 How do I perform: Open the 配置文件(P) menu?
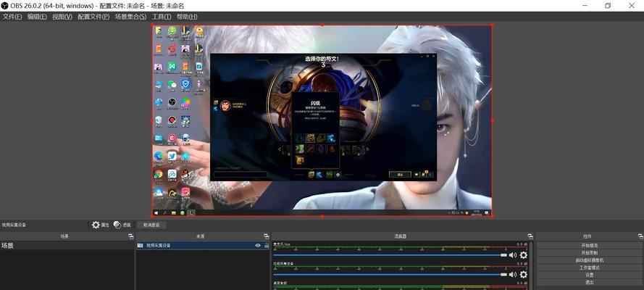(93, 17)
